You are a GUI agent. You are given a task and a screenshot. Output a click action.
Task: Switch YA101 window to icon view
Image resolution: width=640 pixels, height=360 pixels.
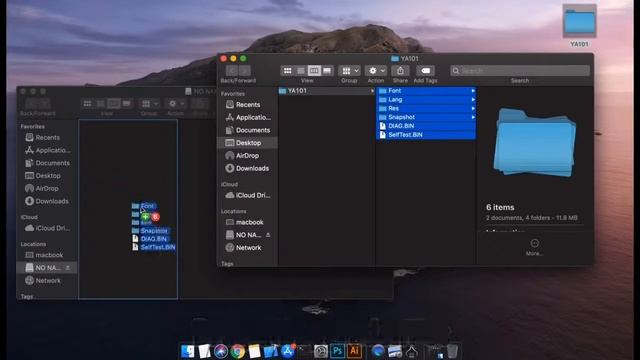[287, 71]
